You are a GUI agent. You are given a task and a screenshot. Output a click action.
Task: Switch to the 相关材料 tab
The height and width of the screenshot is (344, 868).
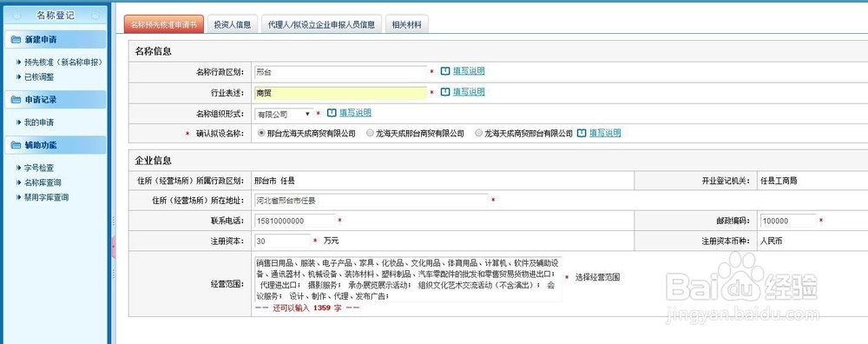406,24
